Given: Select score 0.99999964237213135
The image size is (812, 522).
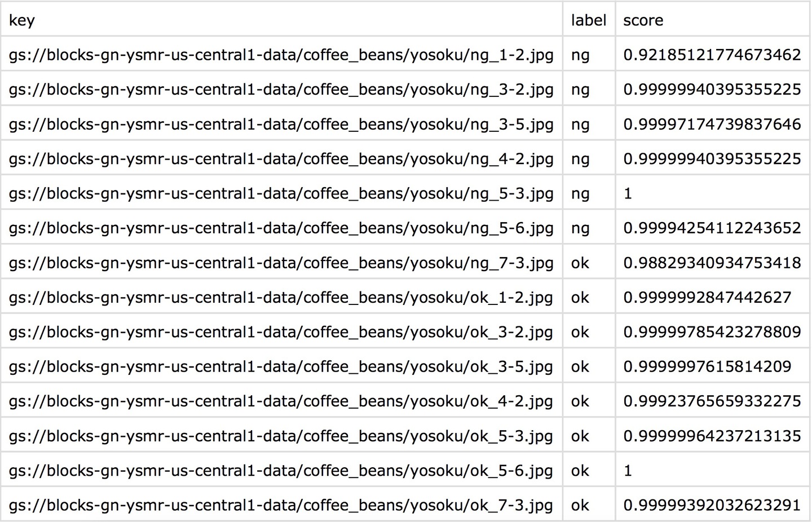Looking at the screenshot, I should pyautogui.click(x=712, y=436).
